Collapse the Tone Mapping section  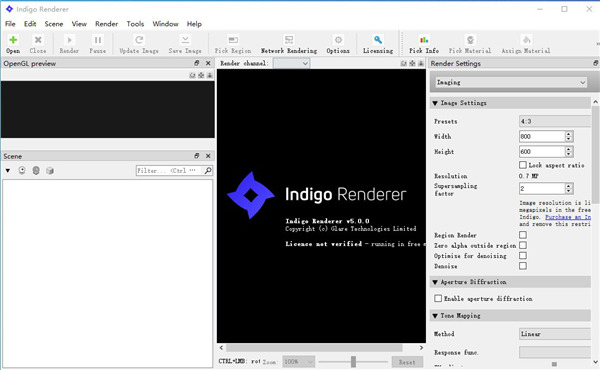tap(435, 316)
